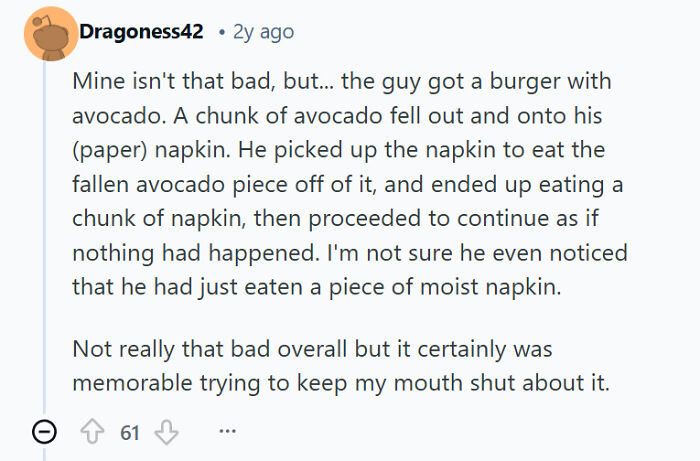700x461 pixels.
Task: Open the ellipsis more options menu
Action: 227,433
